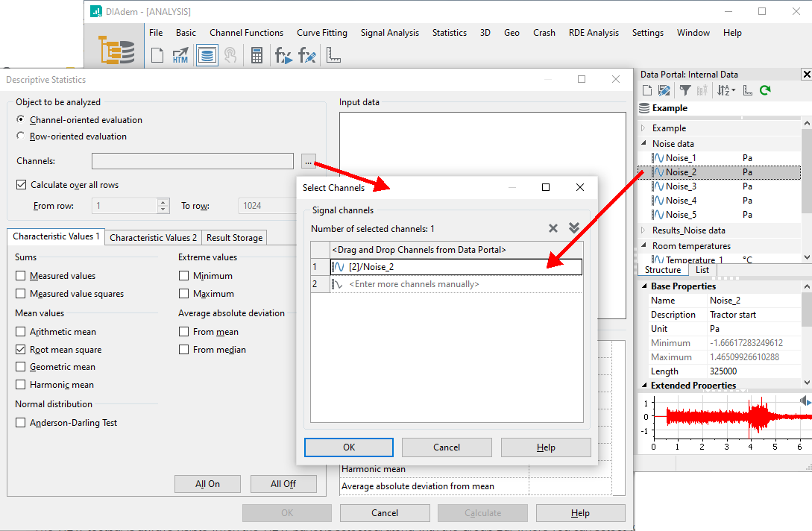This screenshot has height=531, width=812.
Task: Click the run fx script icon
Action: (283, 55)
